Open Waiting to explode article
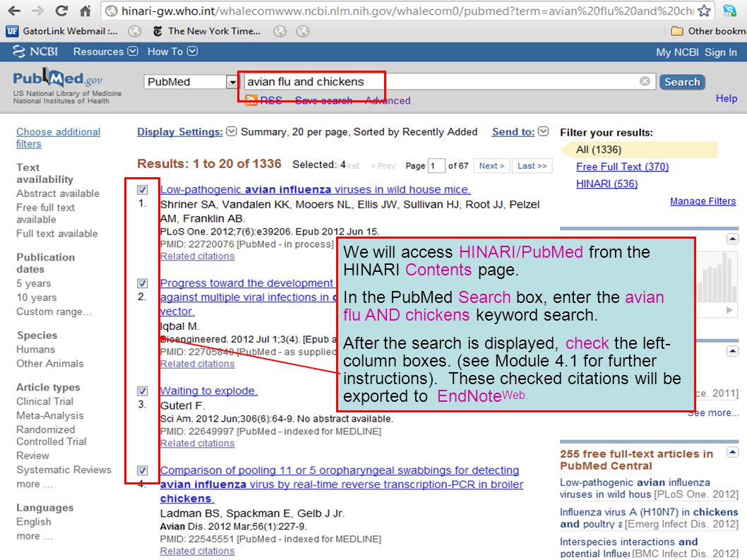This screenshot has width=747, height=560. point(209,391)
